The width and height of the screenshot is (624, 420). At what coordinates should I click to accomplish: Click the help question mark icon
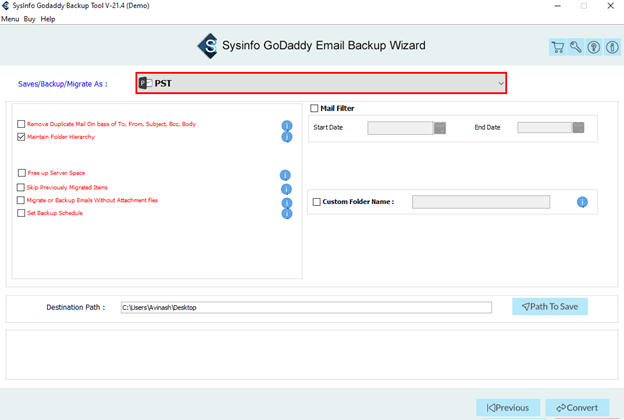point(594,47)
